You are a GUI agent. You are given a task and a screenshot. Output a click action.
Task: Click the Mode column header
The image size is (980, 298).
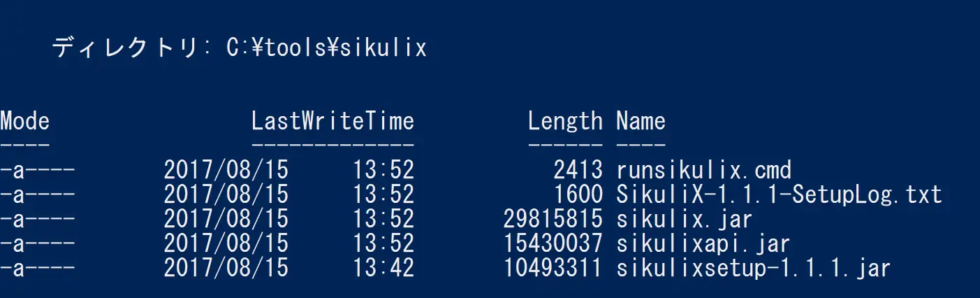click(x=24, y=121)
